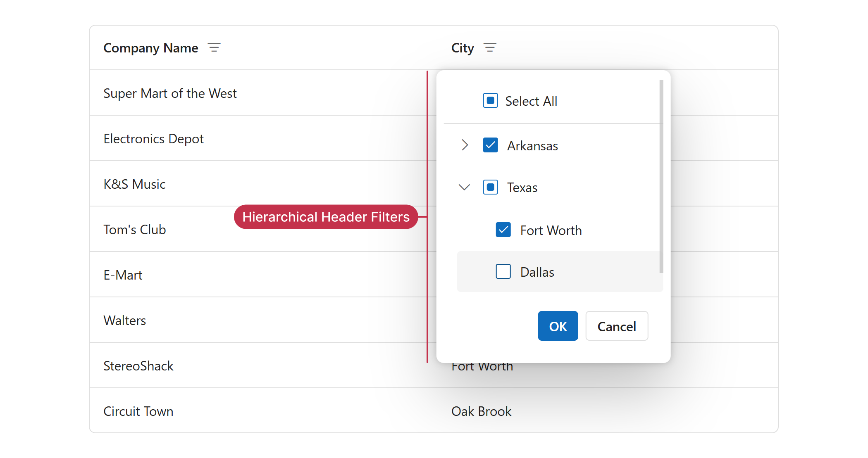Click the Oak Brook city cell
868x458 pixels.
(482, 411)
